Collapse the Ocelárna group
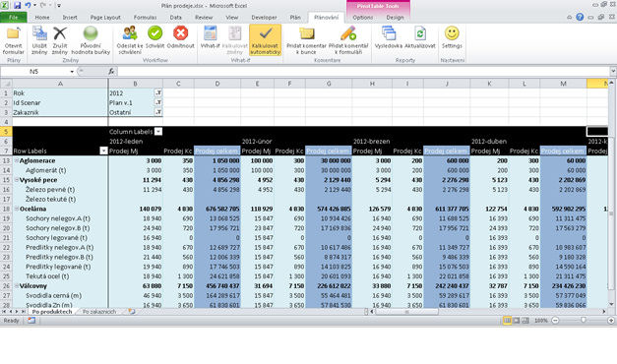 click(17, 209)
